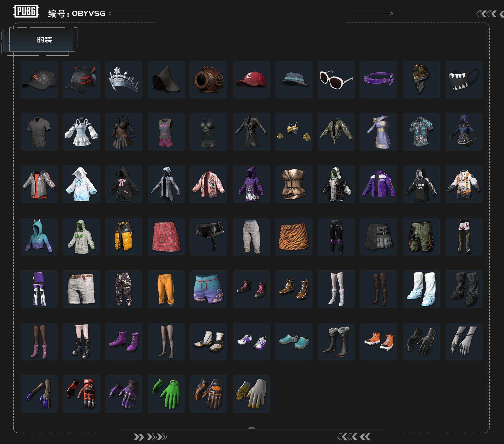
Task: Pick the silver mannequin hands with rings
Action: click(x=464, y=341)
